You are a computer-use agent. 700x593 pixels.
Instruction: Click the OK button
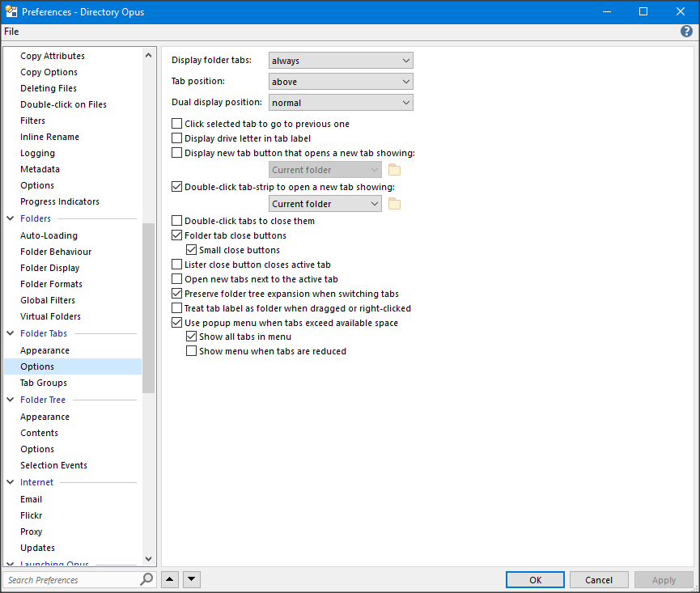(x=535, y=579)
